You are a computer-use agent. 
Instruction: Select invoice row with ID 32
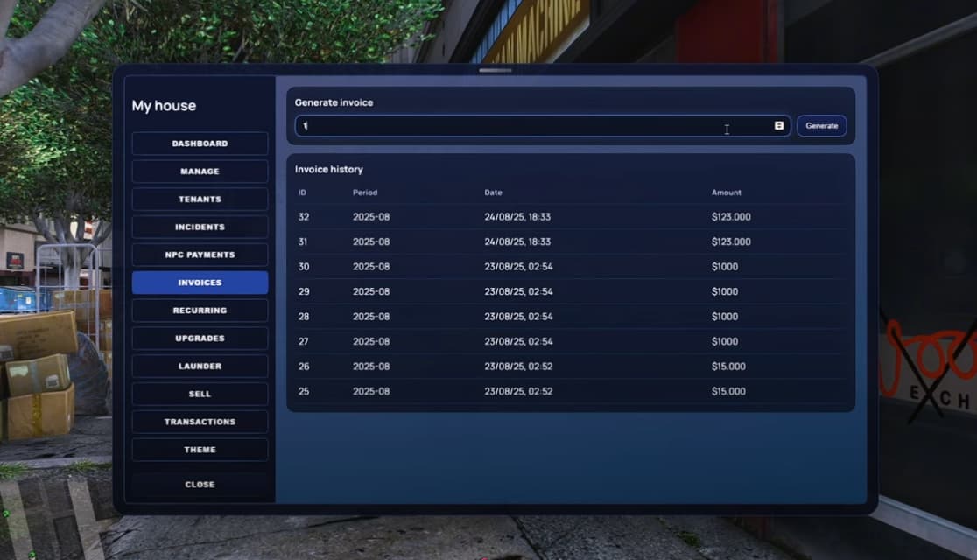point(525,216)
